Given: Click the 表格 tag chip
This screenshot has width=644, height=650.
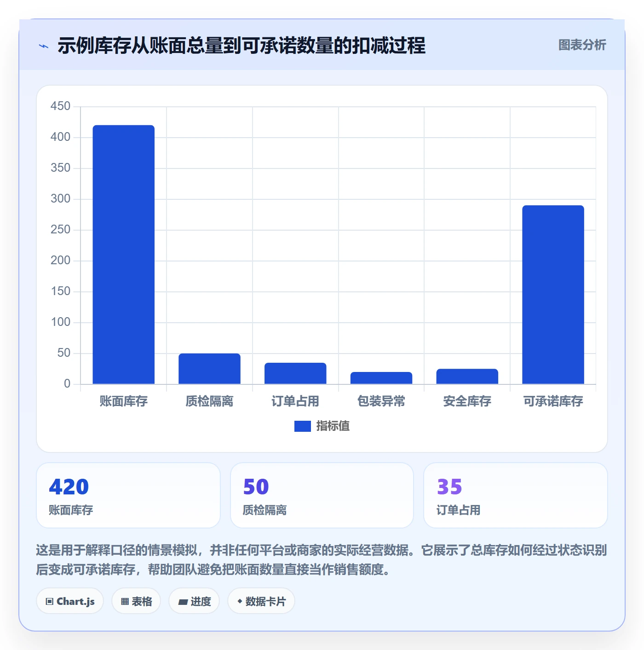Looking at the screenshot, I should pos(136,601).
